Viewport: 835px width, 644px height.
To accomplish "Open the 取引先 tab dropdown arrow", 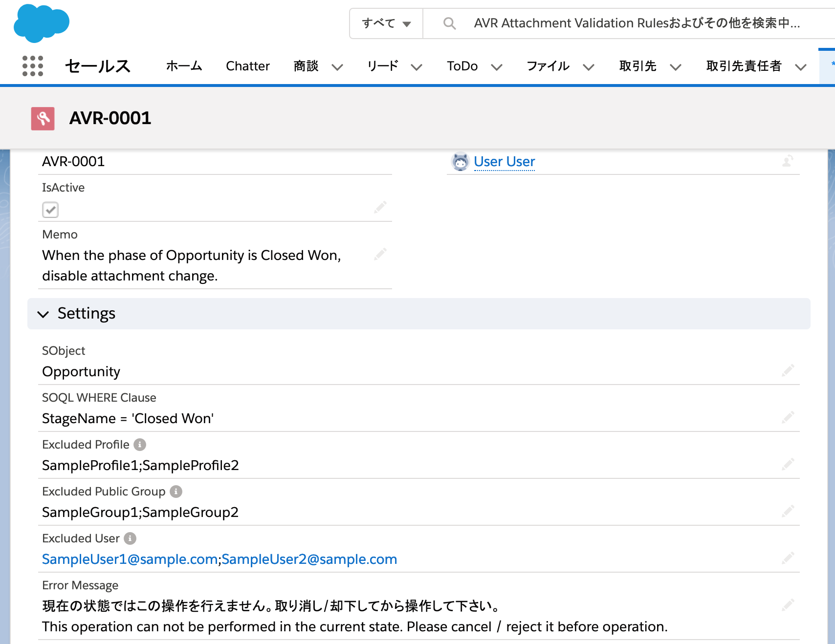I will click(x=676, y=67).
